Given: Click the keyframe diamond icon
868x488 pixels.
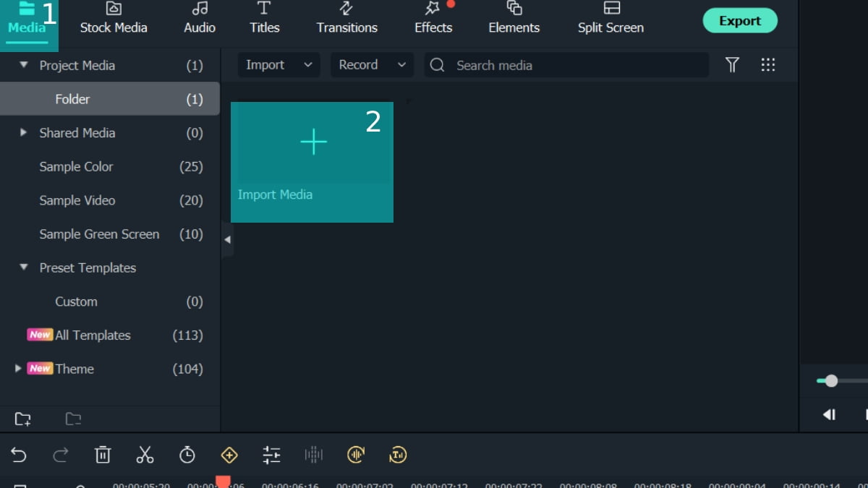Looking at the screenshot, I should click(x=229, y=455).
